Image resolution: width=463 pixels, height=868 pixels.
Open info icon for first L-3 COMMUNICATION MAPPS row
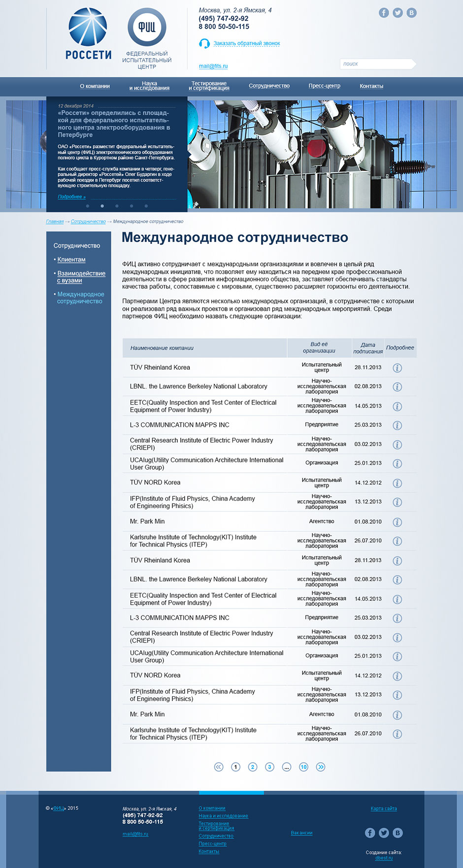coord(397,425)
